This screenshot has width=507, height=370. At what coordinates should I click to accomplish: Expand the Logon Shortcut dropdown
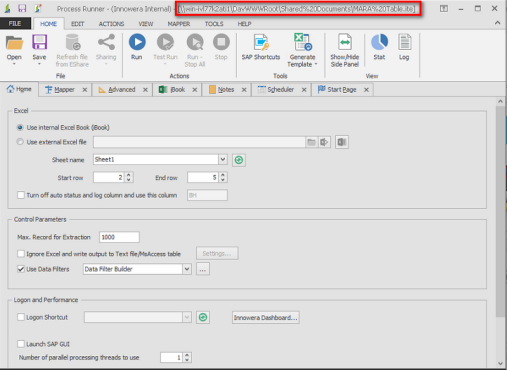187,317
